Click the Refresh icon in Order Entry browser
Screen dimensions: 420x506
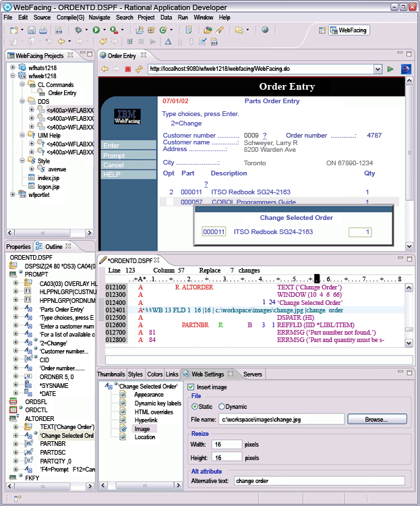click(x=139, y=69)
